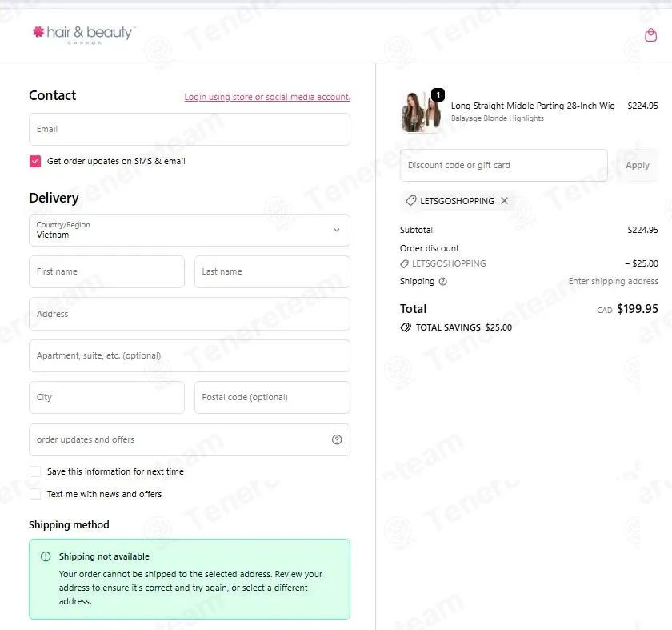Screen dimensions: 672x630
Task: Click the Apply discount button
Action: [x=638, y=165]
